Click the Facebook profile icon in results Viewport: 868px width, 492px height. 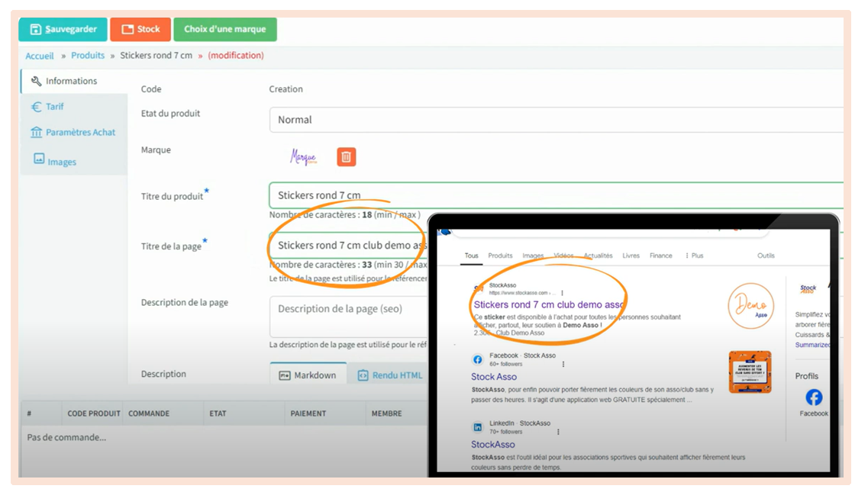[x=814, y=397]
